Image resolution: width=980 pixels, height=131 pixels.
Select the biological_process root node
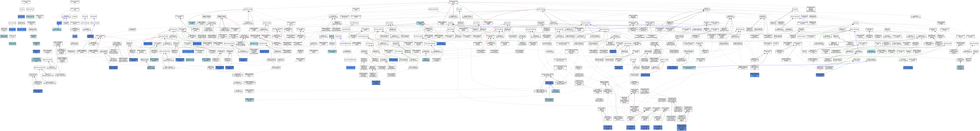pos(454,2)
